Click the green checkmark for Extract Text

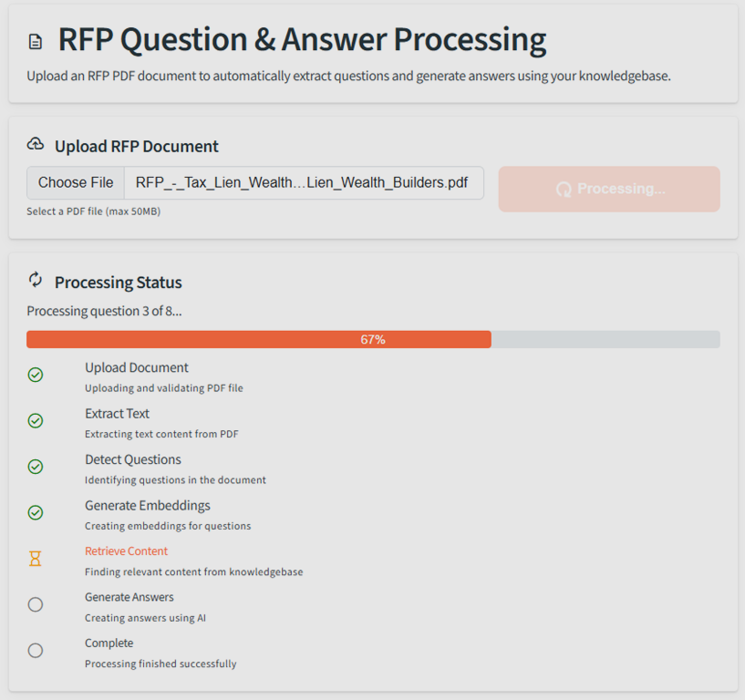[36, 421]
